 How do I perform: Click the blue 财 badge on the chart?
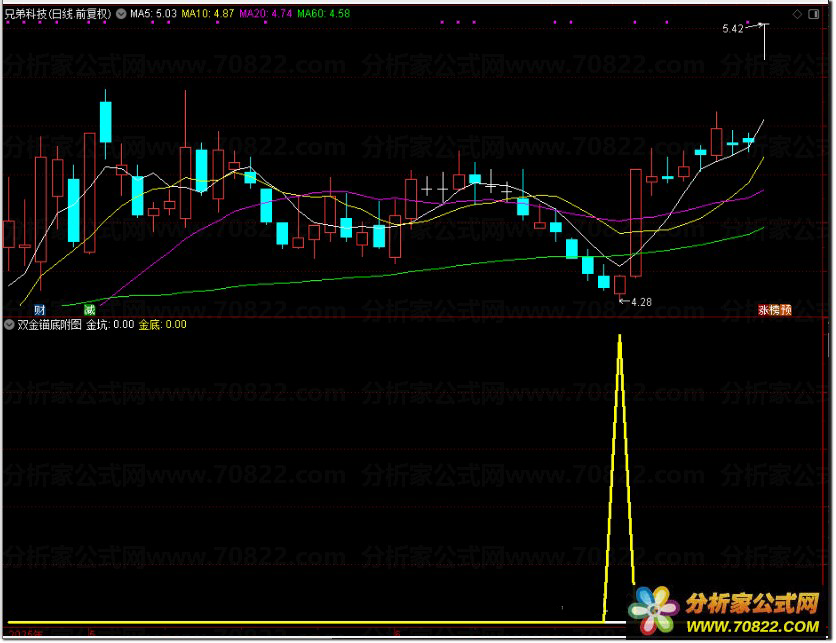39,309
